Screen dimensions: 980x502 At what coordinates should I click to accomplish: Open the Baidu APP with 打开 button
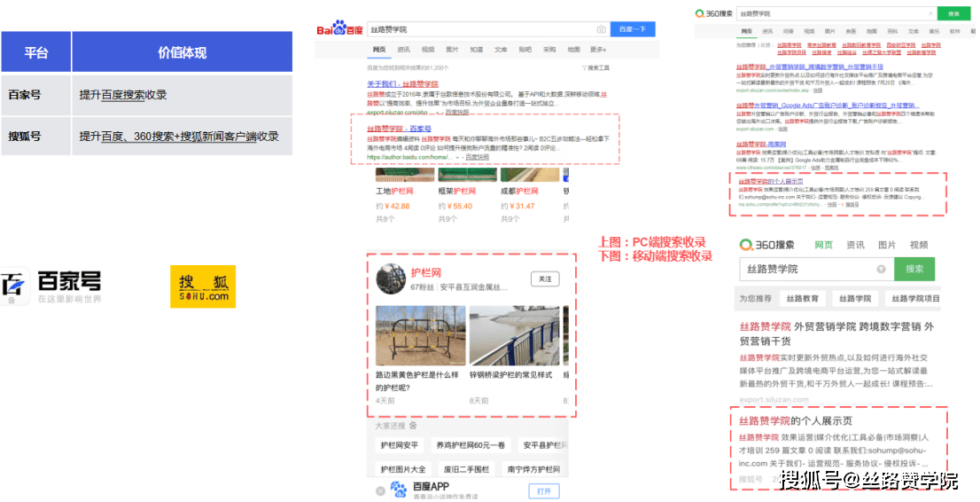(x=543, y=490)
